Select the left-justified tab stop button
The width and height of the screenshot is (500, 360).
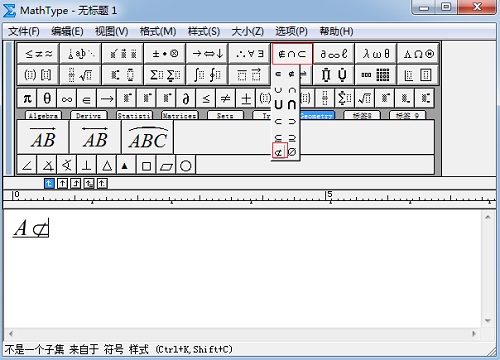pos(49,183)
